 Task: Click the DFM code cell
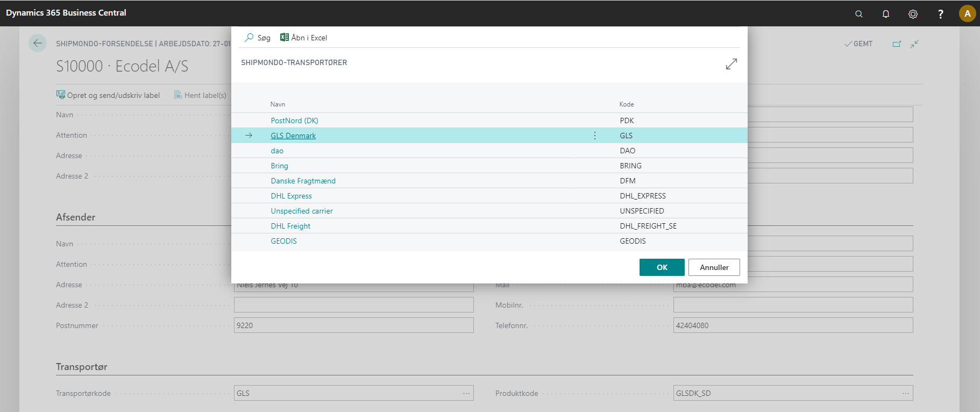pos(627,181)
